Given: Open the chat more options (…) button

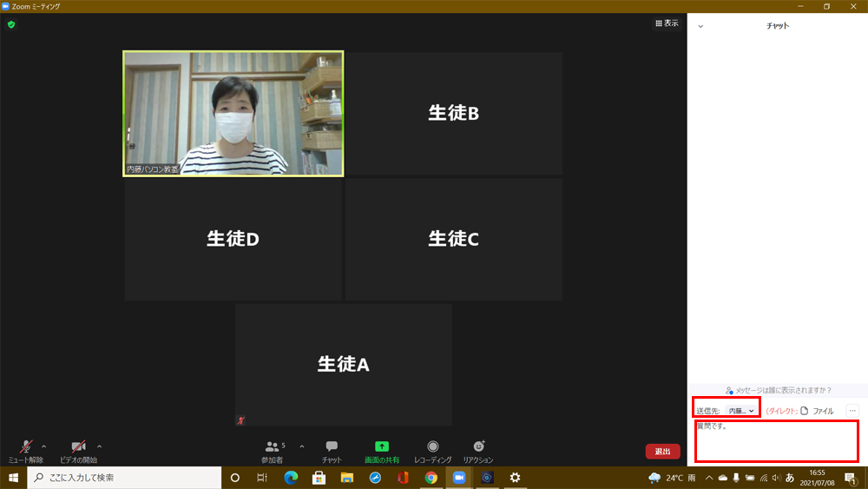Looking at the screenshot, I should tap(852, 411).
